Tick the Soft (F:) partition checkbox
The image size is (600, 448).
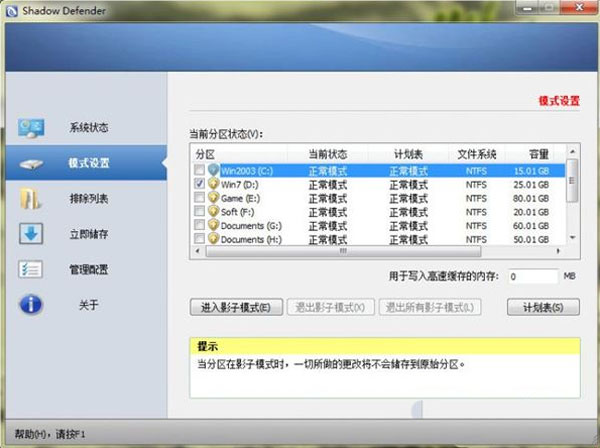pyautogui.click(x=199, y=211)
